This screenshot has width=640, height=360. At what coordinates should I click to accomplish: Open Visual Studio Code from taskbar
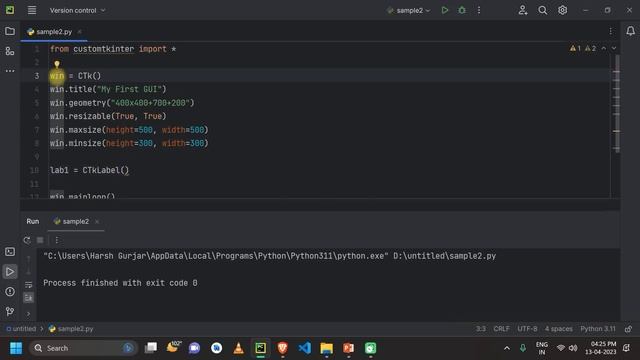304,348
